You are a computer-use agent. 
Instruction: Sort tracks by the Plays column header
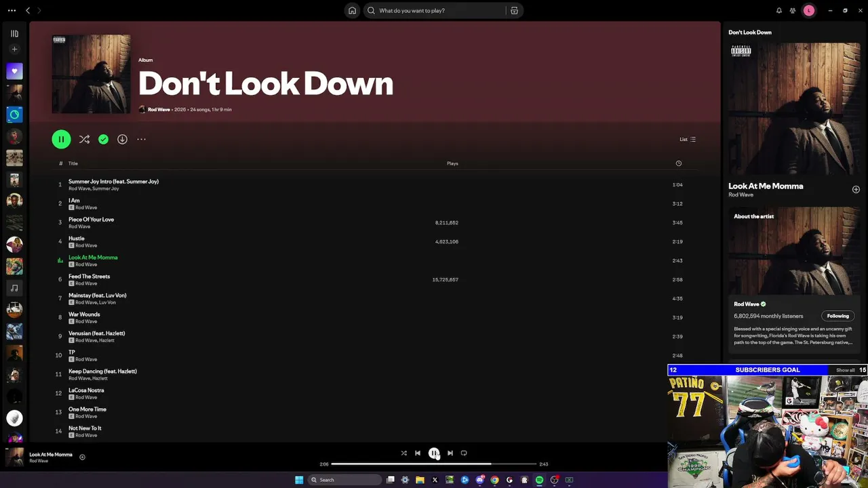click(x=452, y=163)
